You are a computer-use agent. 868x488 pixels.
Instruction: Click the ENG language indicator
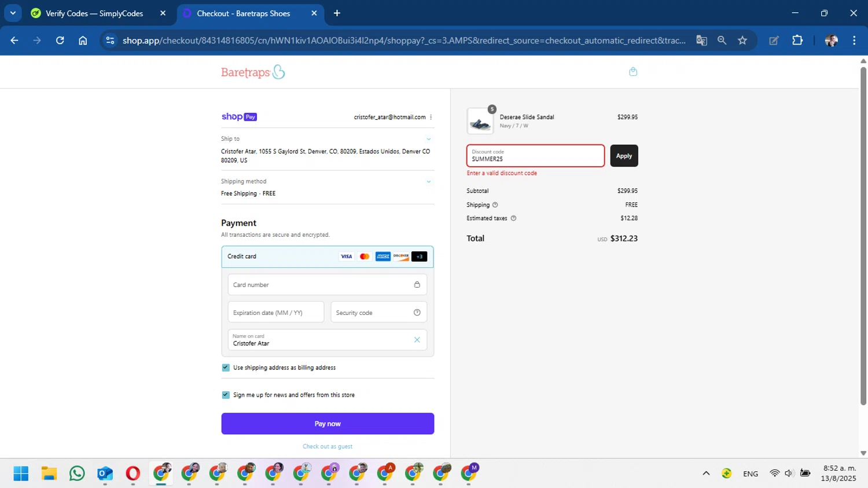coord(751,474)
